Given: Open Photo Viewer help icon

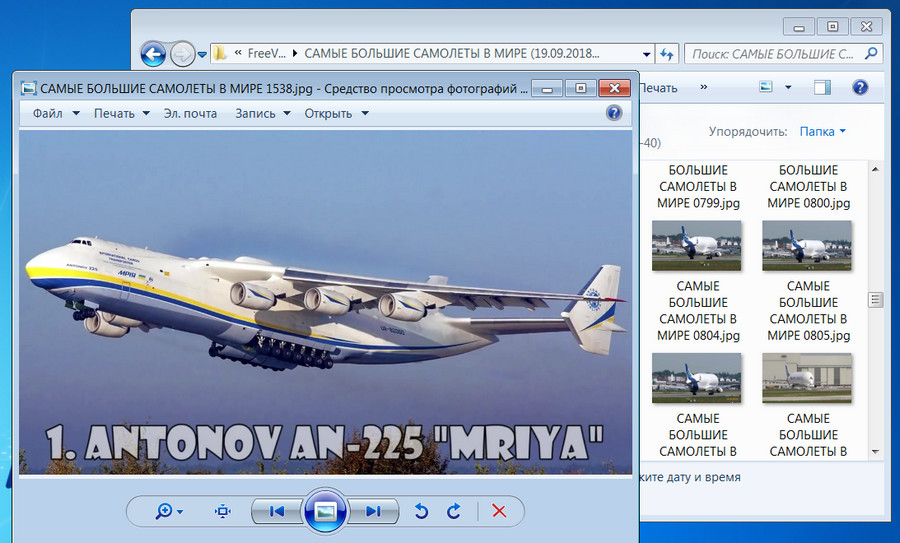Looking at the screenshot, I should pyautogui.click(x=614, y=113).
